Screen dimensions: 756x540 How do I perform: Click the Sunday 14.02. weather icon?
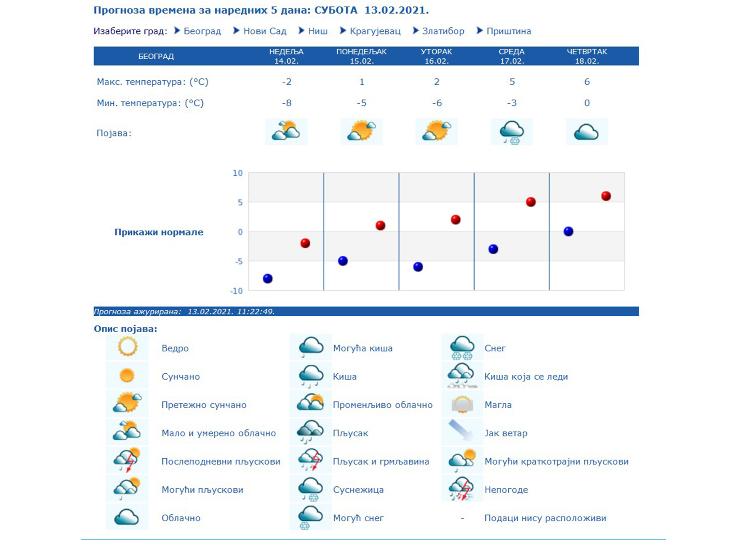286,132
